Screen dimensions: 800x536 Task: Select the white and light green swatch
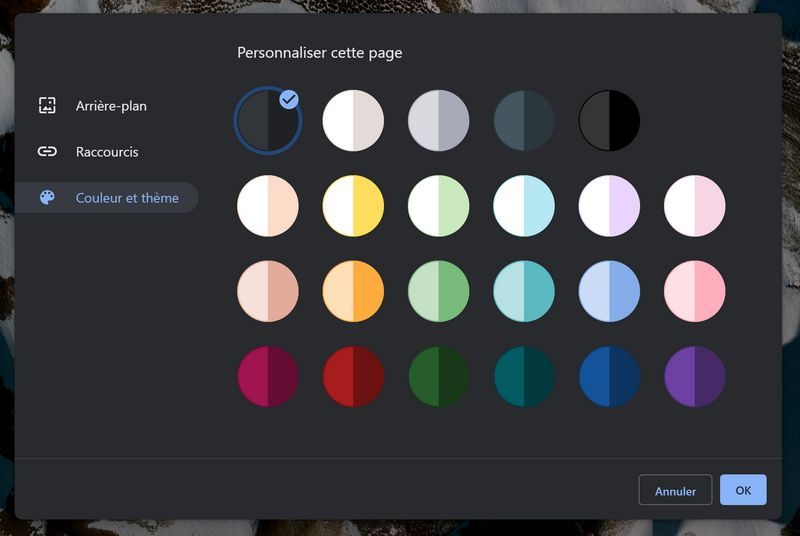[x=438, y=206]
